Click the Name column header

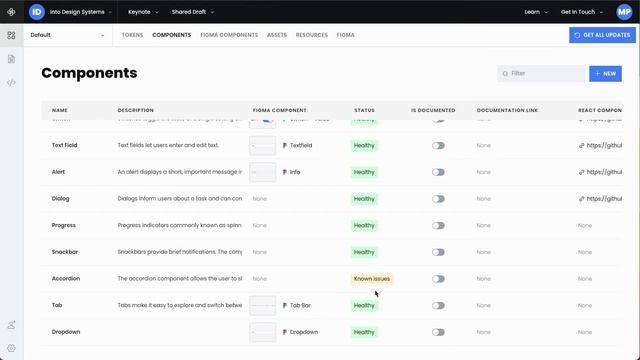60,110
